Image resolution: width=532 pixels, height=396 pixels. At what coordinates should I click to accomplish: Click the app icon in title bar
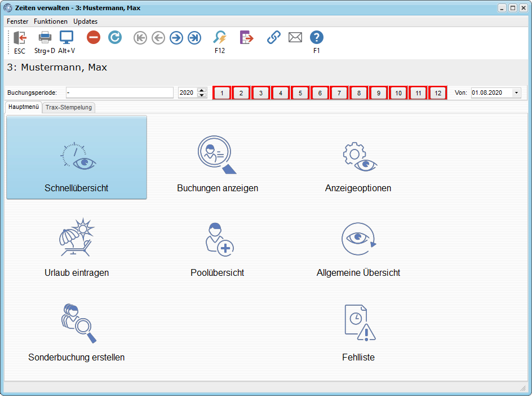pyautogui.click(x=8, y=8)
